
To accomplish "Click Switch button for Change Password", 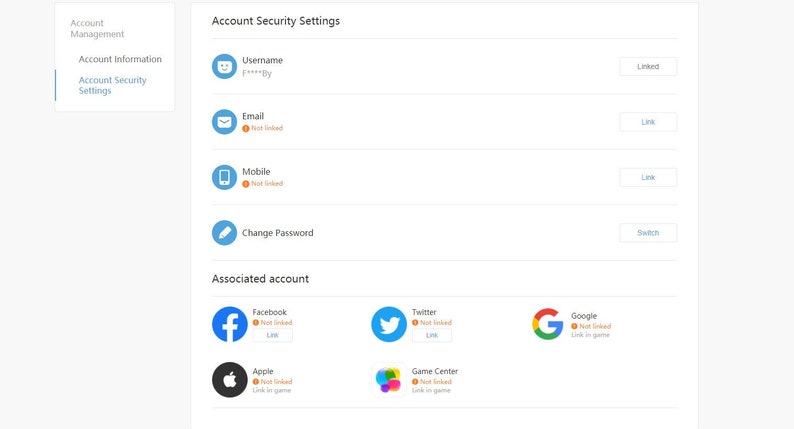I will click(x=648, y=232).
